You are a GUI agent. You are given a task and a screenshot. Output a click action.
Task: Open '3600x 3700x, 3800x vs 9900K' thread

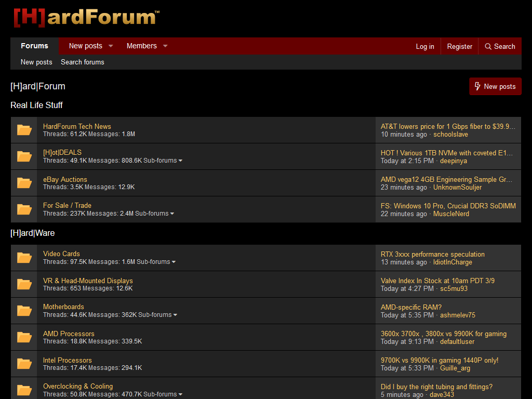click(x=444, y=334)
